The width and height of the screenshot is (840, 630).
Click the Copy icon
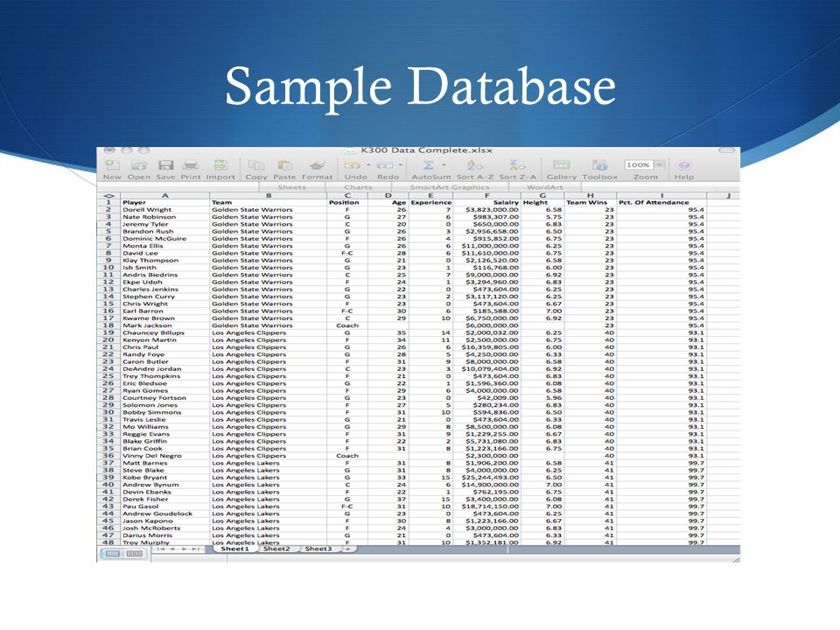click(x=256, y=165)
